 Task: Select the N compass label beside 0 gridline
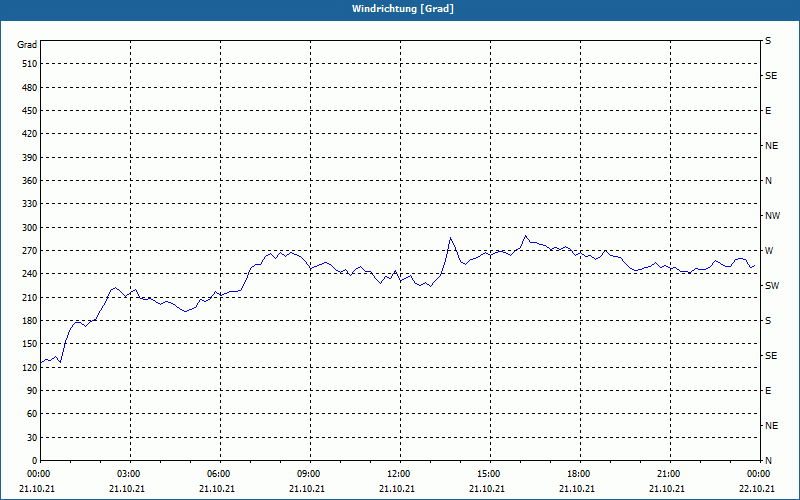(768, 460)
